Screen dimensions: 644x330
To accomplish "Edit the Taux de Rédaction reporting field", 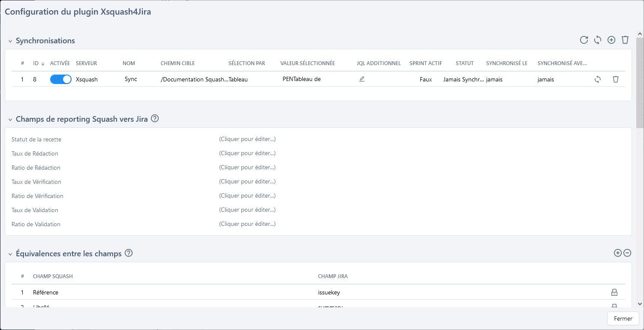I will click(x=247, y=153).
